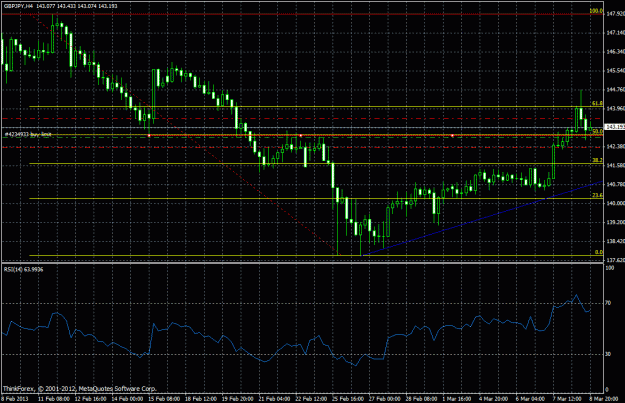Click the 18 Feb 12:00 time label
This screenshot has width=625, height=403.
pyautogui.click(x=201, y=399)
